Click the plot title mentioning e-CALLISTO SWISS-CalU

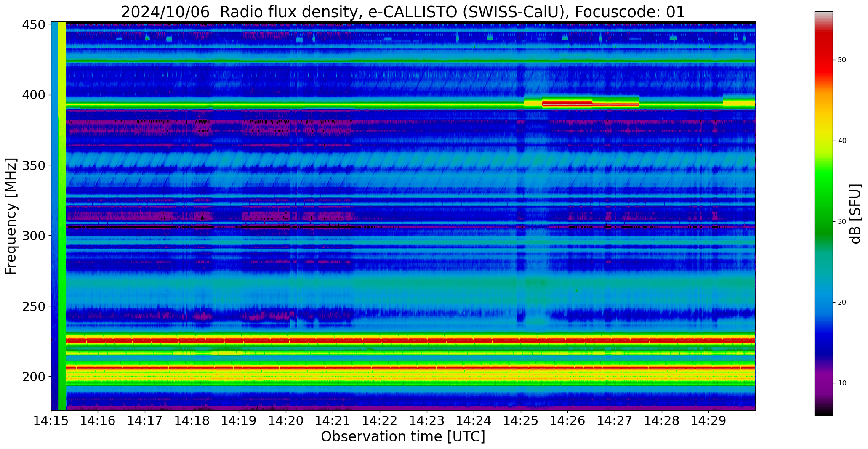[x=403, y=12]
